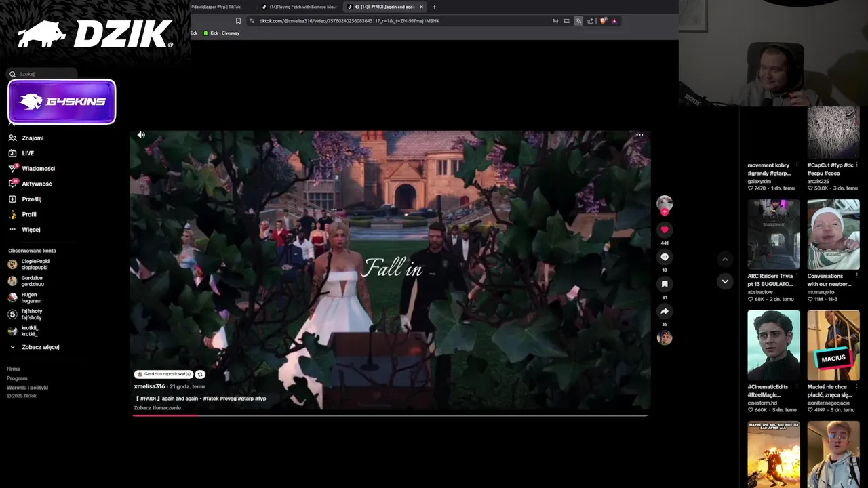
Task: Open followed account Gerdziuu
Action: tap(26, 281)
